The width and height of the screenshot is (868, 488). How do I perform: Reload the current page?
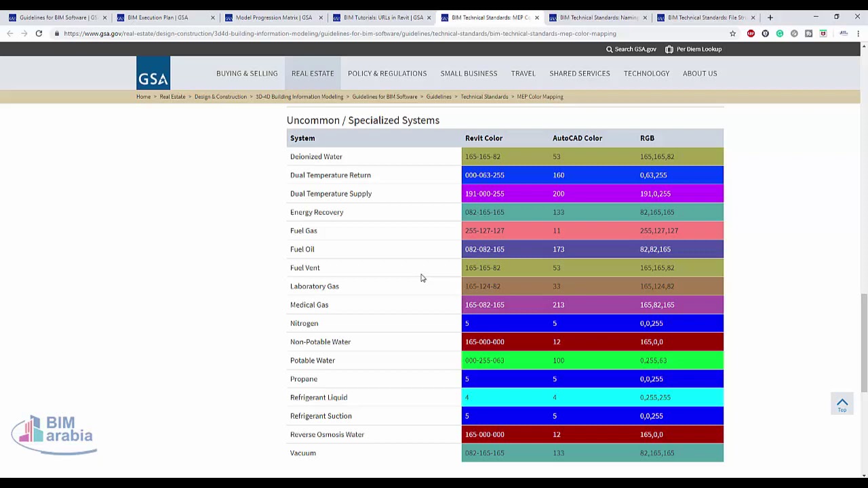pos(39,33)
